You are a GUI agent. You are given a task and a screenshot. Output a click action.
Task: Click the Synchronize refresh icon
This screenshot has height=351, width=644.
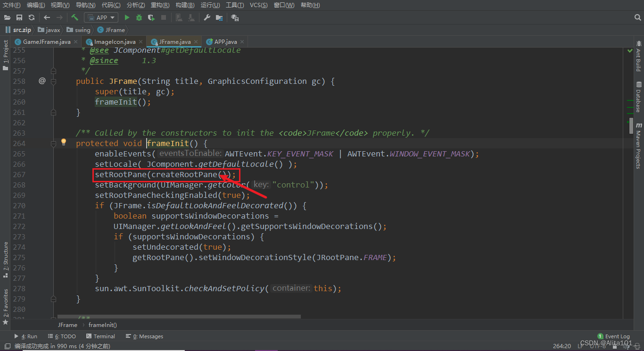point(32,17)
